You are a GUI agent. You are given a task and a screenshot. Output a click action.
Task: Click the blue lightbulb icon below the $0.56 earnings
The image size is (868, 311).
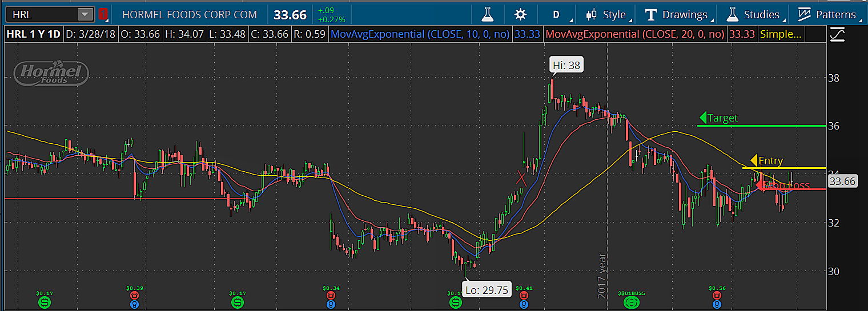[x=717, y=304]
